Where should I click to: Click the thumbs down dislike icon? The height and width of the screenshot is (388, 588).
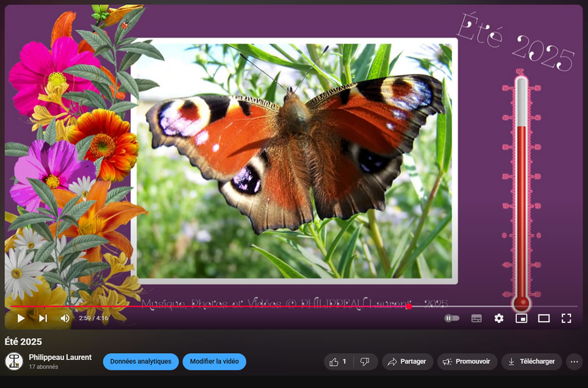(x=365, y=362)
